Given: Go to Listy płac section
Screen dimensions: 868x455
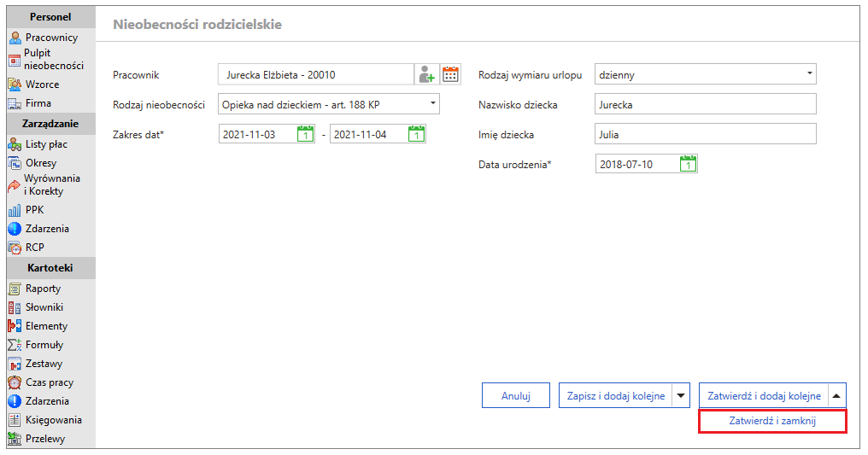Looking at the screenshot, I should coord(38,144).
